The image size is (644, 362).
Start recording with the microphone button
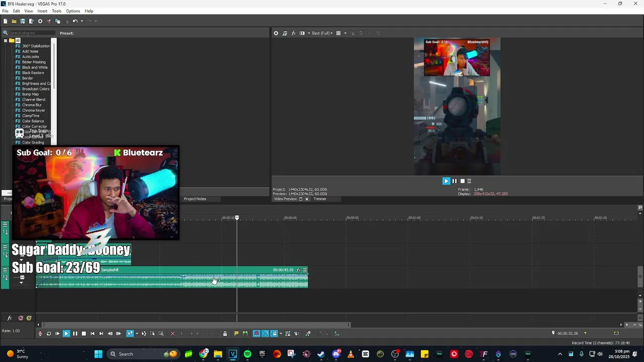40,333
